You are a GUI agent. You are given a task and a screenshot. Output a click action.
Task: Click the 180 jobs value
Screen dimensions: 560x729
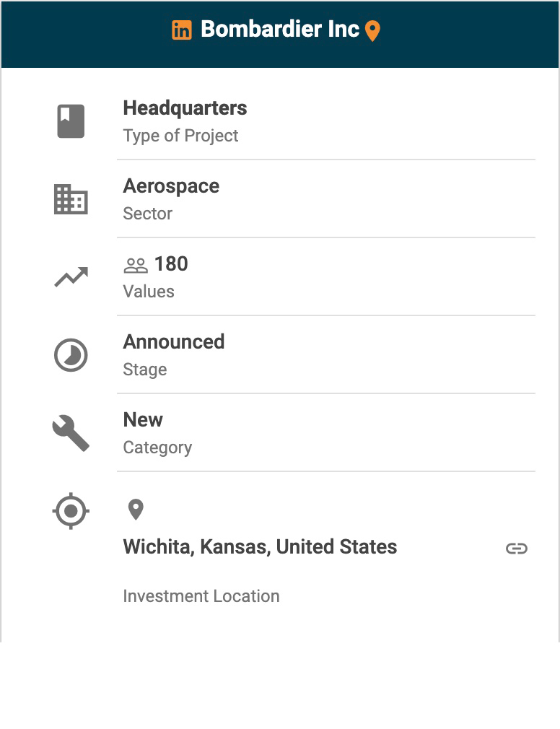click(x=171, y=264)
